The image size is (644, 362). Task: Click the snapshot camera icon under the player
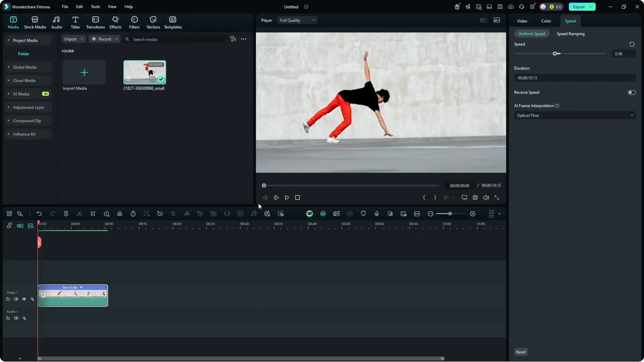(475, 197)
